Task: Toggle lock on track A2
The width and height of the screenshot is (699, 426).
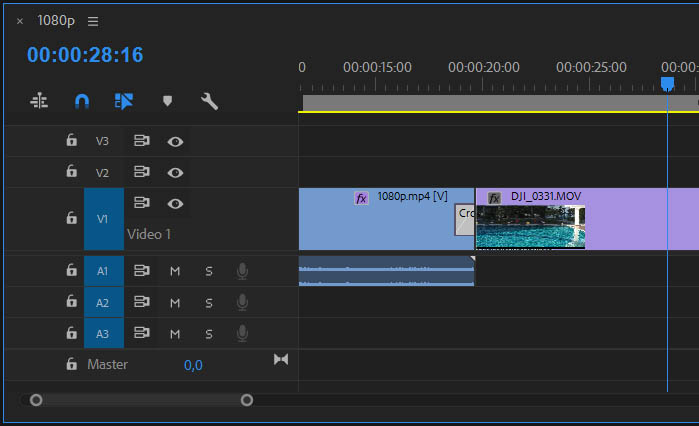Action: pyautogui.click(x=71, y=301)
